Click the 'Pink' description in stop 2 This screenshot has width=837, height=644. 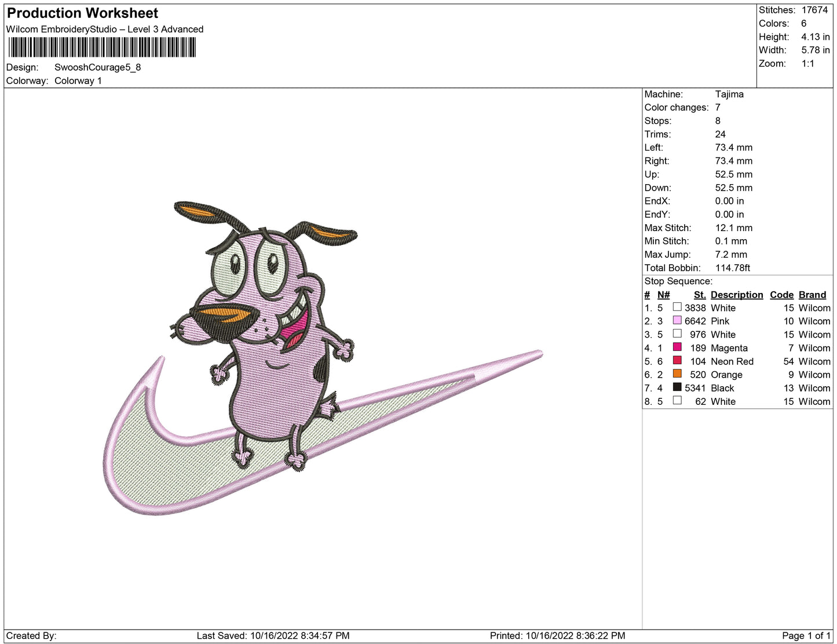[x=720, y=321]
